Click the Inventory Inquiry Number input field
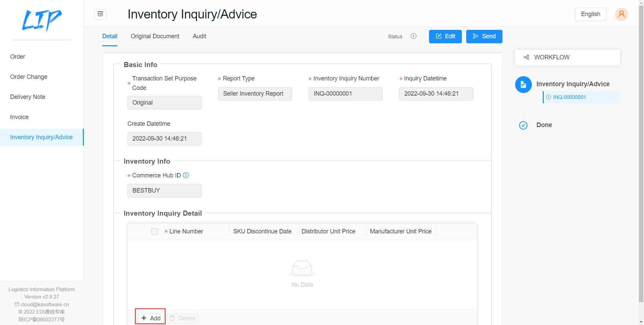The image size is (644, 325). point(345,94)
